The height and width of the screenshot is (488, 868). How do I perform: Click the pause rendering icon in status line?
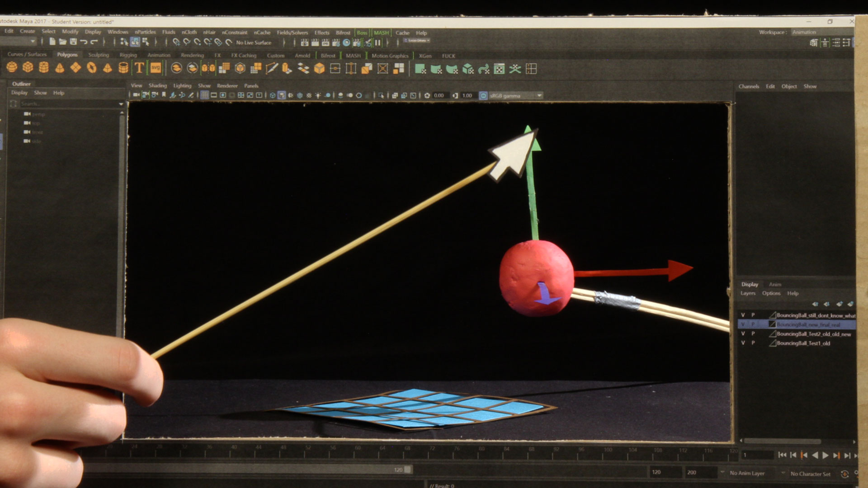pyautogui.click(x=378, y=43)
